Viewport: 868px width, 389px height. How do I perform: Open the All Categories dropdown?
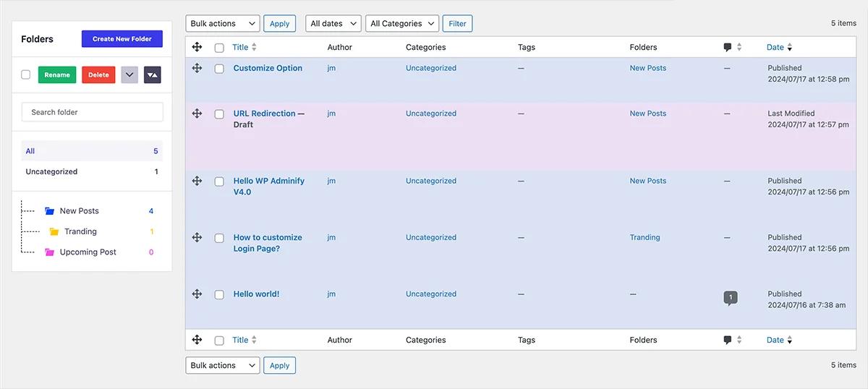pos(401,24)
